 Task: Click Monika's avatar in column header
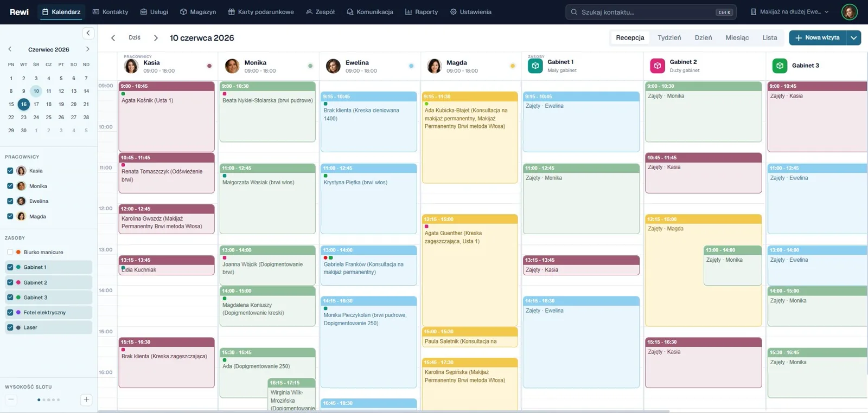click(232, 66)
